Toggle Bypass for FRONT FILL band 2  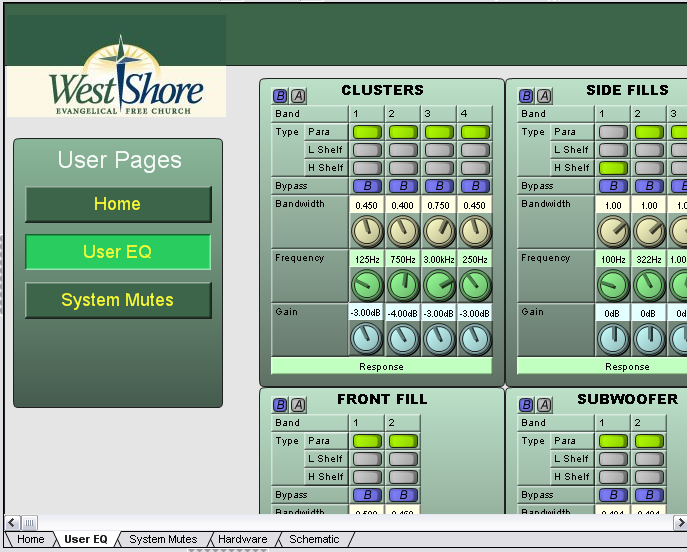[x=403, y=495]
